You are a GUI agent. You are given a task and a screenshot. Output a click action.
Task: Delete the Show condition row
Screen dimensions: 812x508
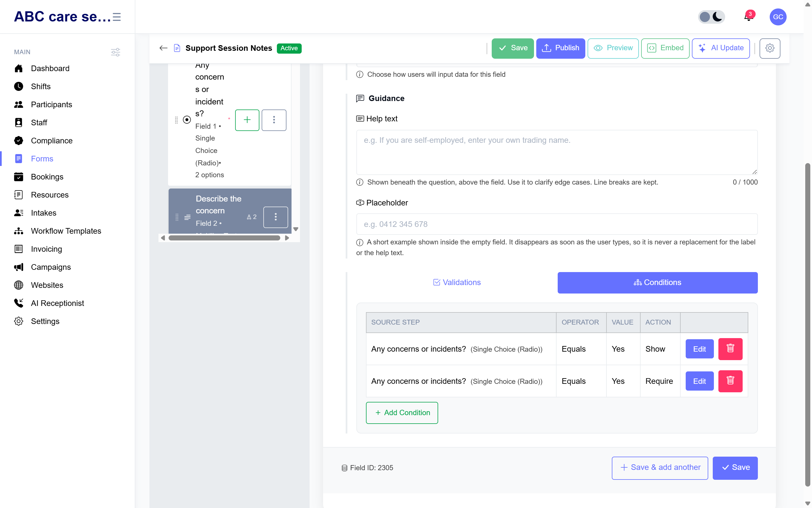pyautogui.click(x=730, y=349)
